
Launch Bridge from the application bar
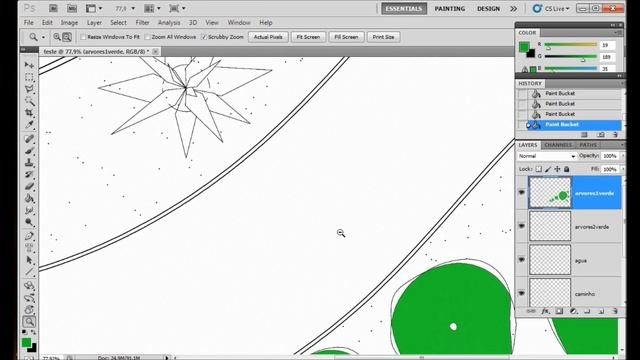pyautogui.click(x=53, y=8)
